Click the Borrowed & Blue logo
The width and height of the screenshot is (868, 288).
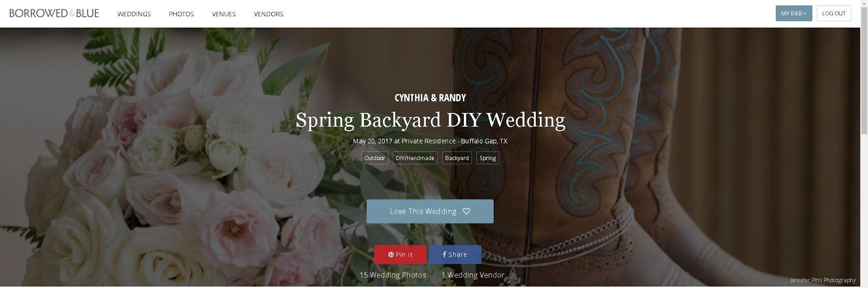tap(54, 14)
